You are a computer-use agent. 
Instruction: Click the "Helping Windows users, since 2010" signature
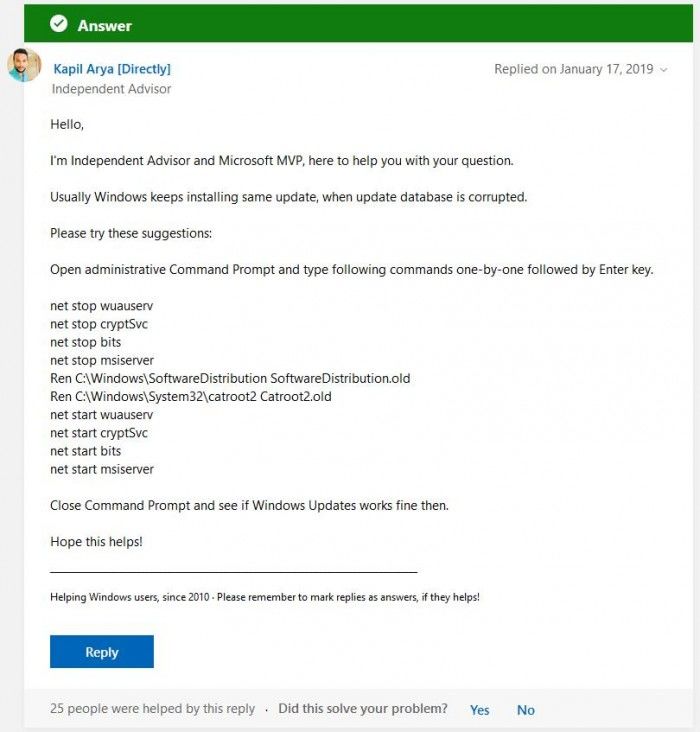(264, 597)
